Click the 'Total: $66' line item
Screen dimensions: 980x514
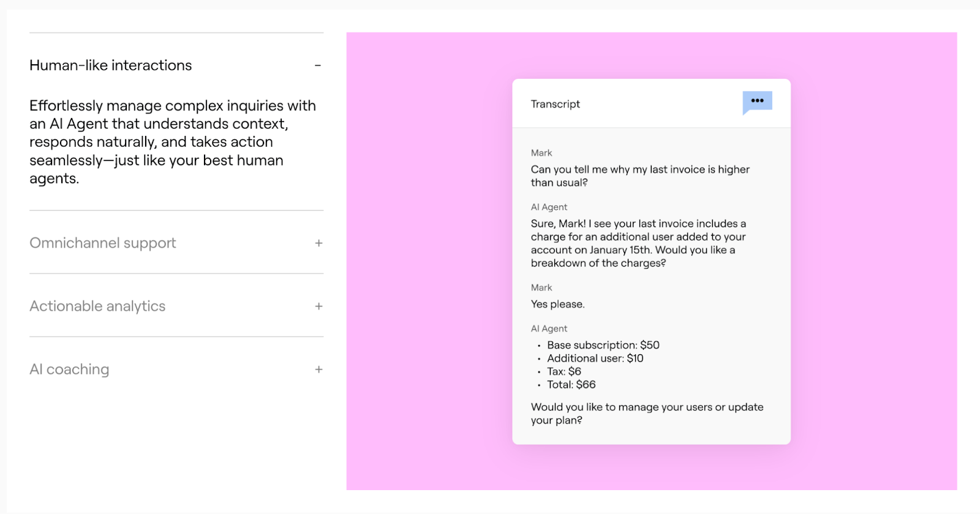pos(571,385)
